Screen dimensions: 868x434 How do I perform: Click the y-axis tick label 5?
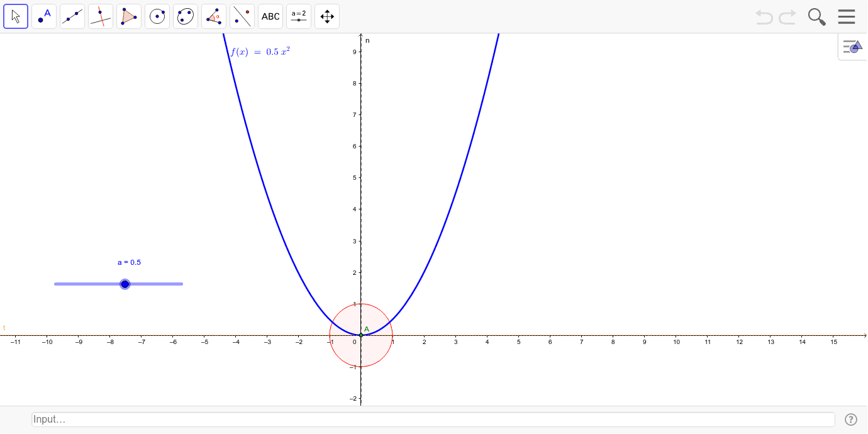[x=355, y=178]
